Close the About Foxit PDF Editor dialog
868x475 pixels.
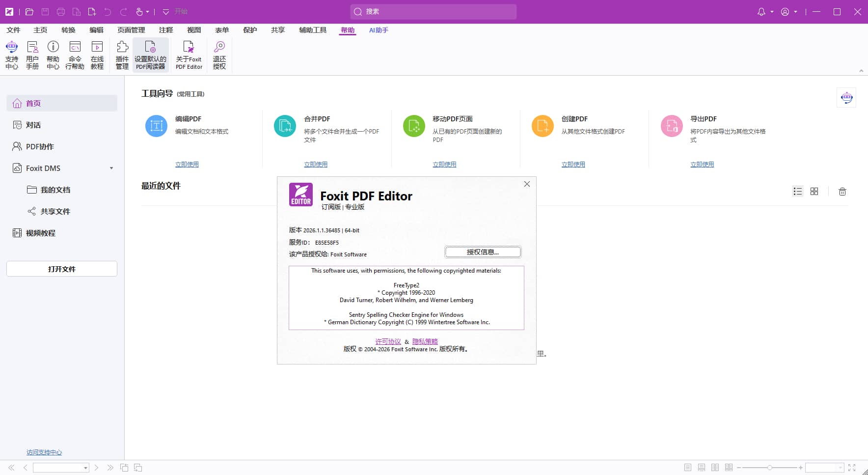527,184
